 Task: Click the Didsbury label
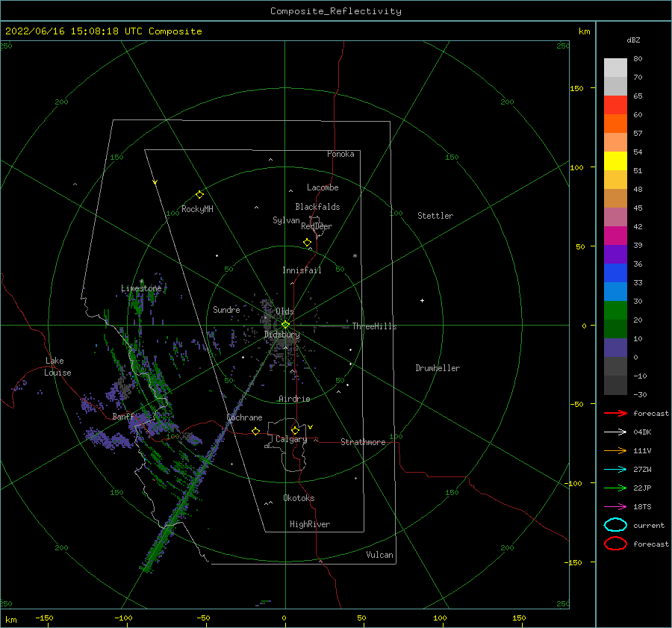click(x=282, y=335)
